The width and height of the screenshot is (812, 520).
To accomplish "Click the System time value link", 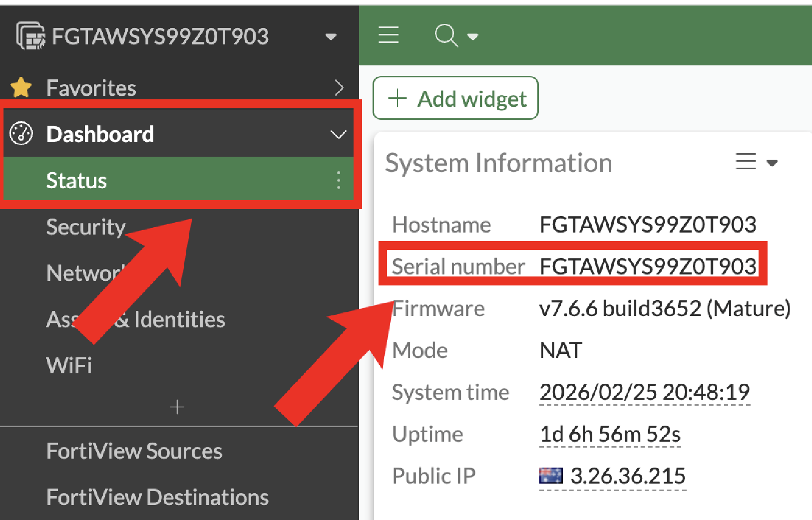I will tap(644, 392).
